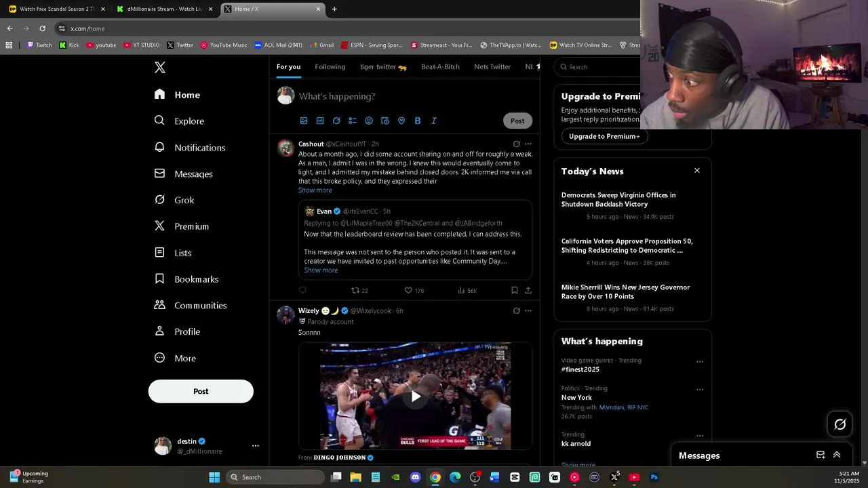Switch to the Beat-A-Bitch tab
This screenshot has height=488, width=868.
(x=440, y=66)
